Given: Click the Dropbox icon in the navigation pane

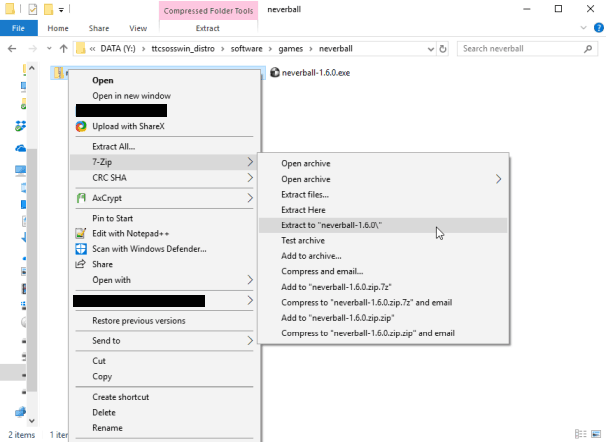Looking at the screenshot, I should pos(20,127).
